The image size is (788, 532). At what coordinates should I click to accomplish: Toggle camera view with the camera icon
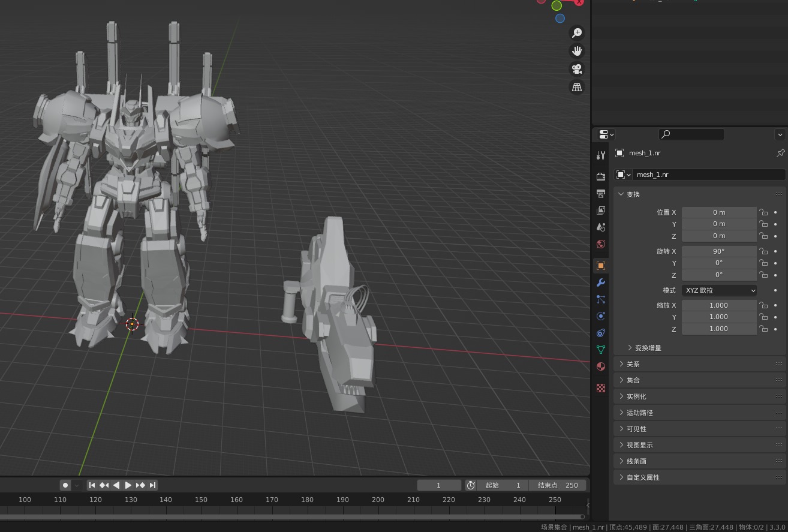click(576, 69)
